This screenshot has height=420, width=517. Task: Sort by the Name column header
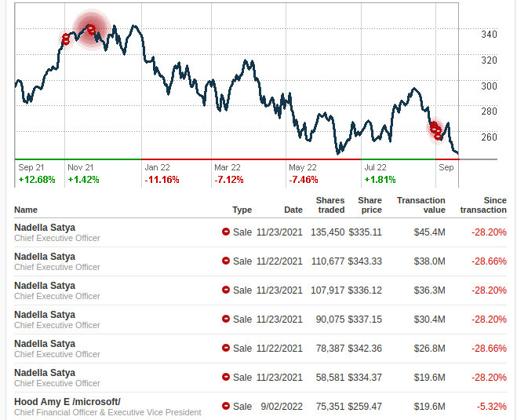coord(26,210)
